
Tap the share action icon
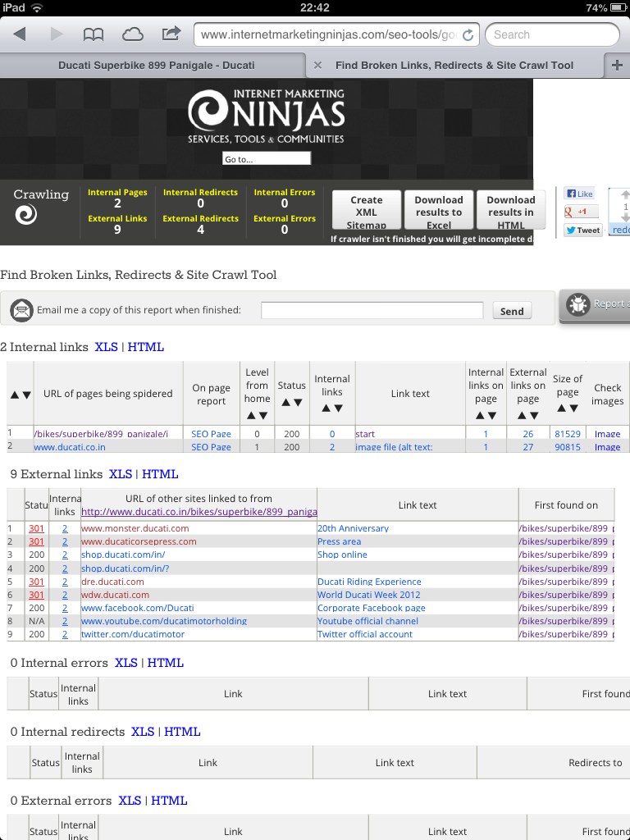pyautogui.click(x=171, y=34)
